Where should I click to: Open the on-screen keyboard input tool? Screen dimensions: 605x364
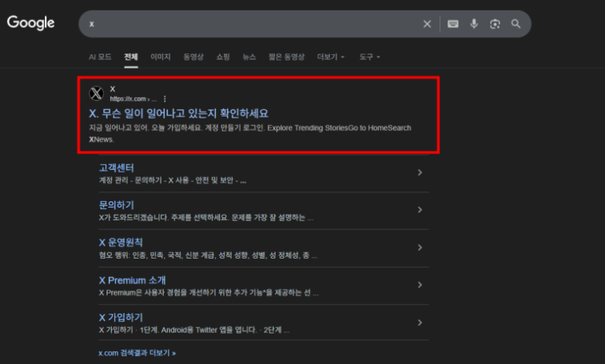[453, 24]
